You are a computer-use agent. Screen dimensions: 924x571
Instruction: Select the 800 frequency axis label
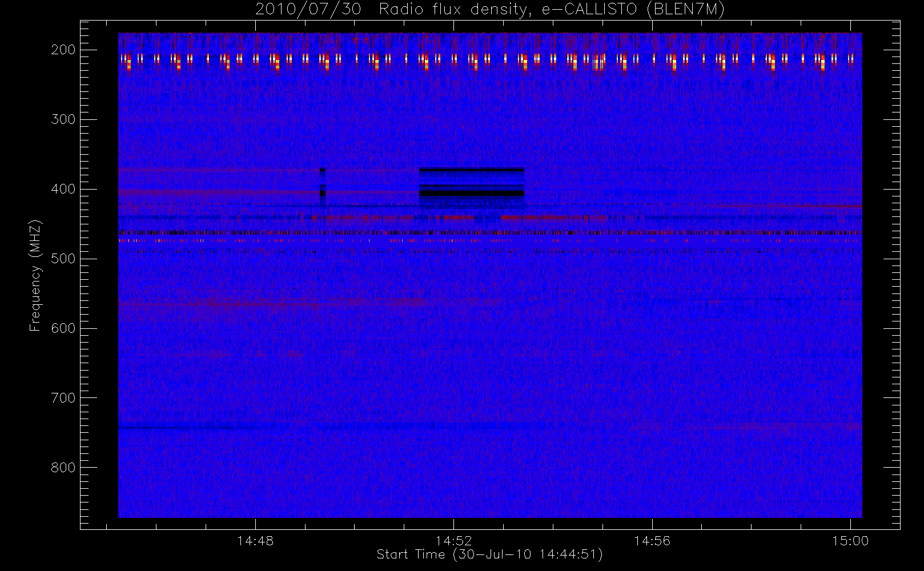(63, 468)
